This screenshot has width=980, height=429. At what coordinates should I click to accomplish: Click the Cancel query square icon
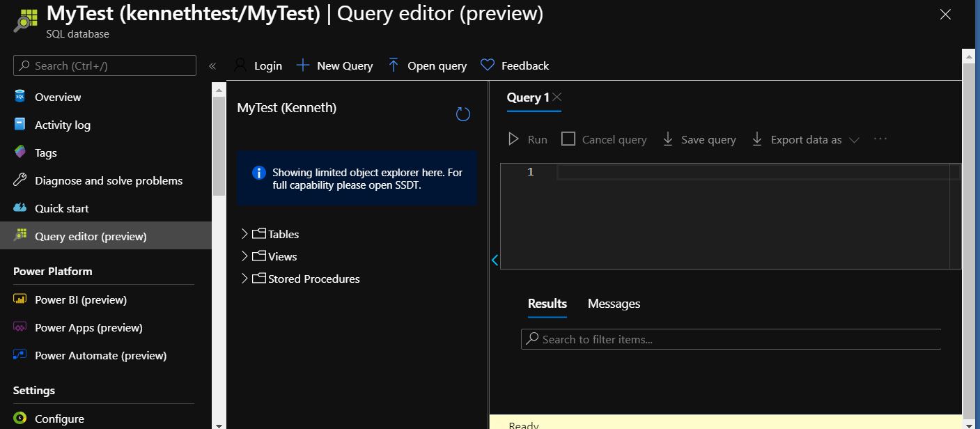click(x=568, y=139)
